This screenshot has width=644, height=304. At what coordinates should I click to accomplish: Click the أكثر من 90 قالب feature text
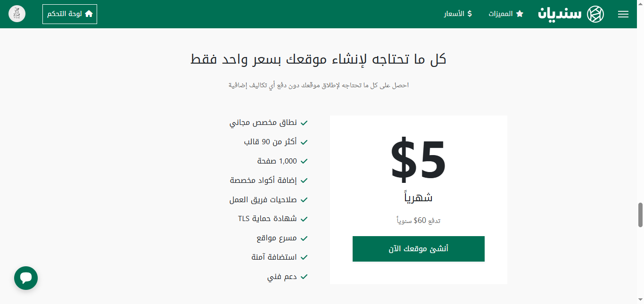[270, 142]
